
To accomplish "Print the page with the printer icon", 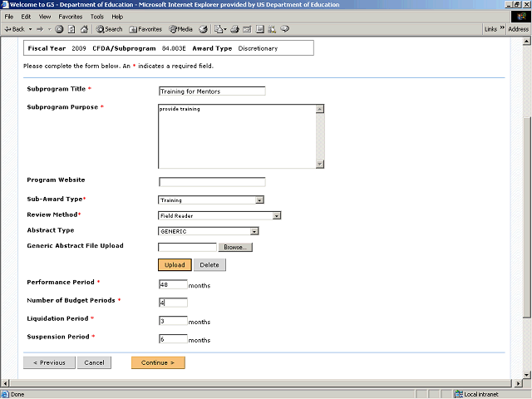I will (x=234, y=29).
